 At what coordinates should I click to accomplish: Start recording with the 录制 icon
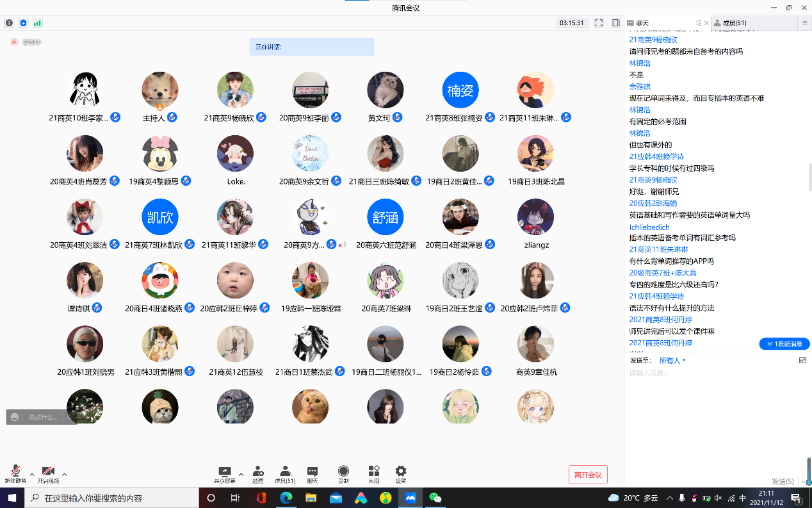point(343,473)
